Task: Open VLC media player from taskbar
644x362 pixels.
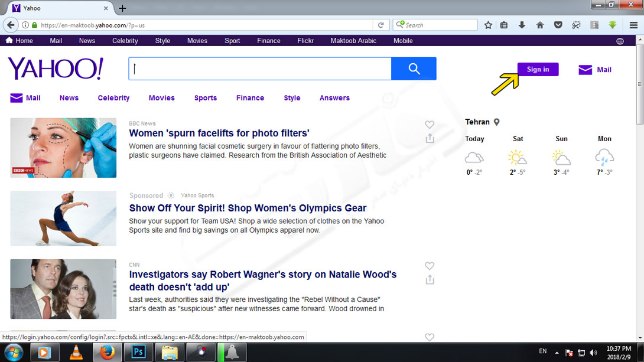Action: (x=76, y=353)
